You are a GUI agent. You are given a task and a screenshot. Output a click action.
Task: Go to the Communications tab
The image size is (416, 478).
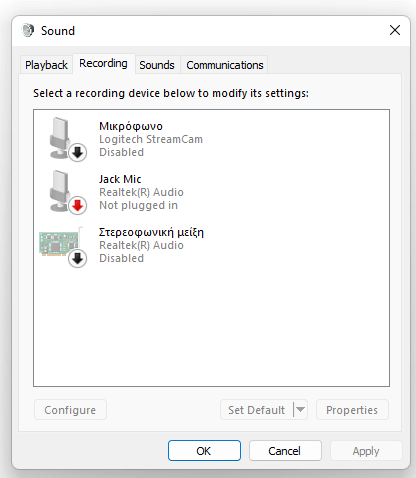pos(225,65)
